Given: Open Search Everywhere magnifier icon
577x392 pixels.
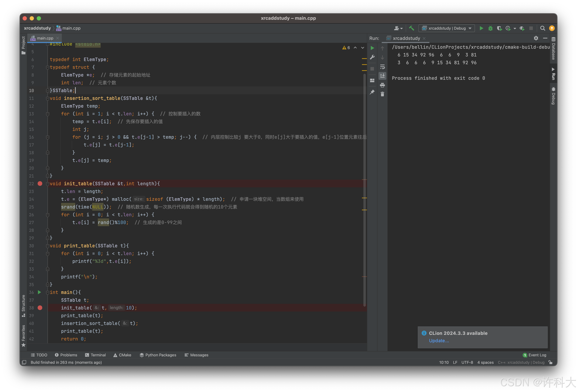Looking at the screenshot, I should pos(543,28).
